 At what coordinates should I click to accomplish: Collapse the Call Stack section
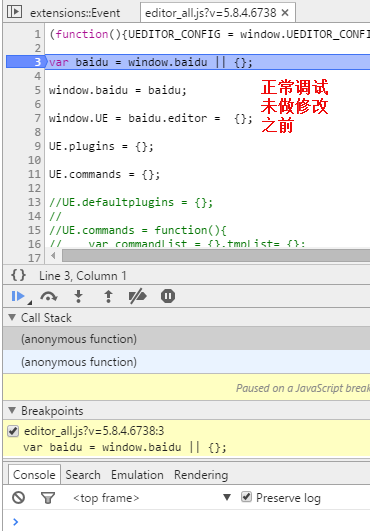(x=12, y=317)
